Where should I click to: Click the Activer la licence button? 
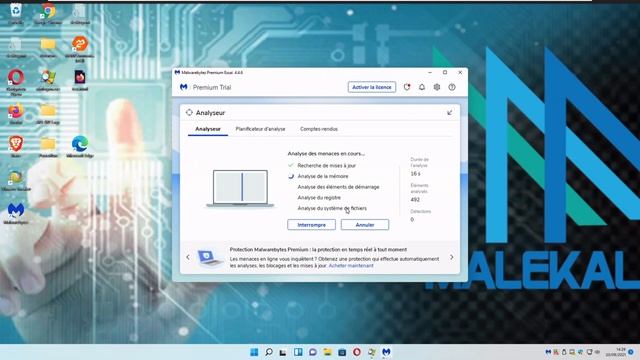click(371, 87)
